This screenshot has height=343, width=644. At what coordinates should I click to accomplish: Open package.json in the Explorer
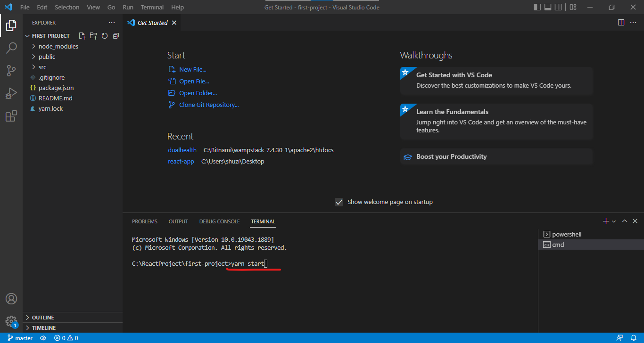(73, 88)
